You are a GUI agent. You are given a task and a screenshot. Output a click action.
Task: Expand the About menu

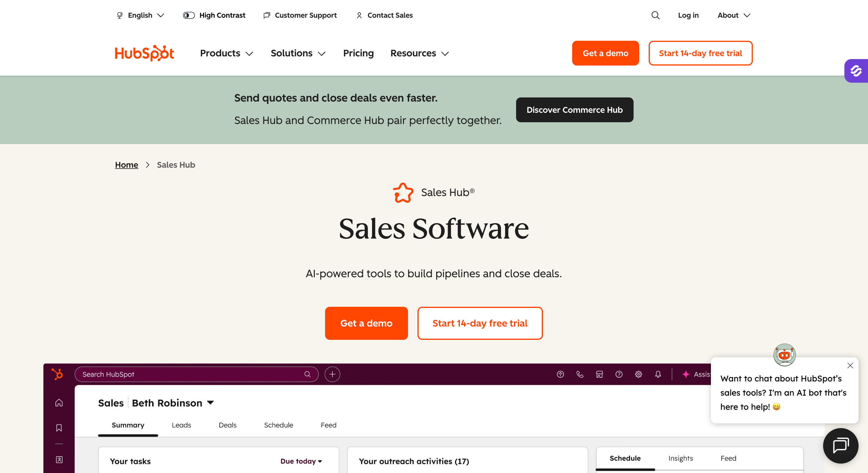pyautogui.click(x=734, y=15)
